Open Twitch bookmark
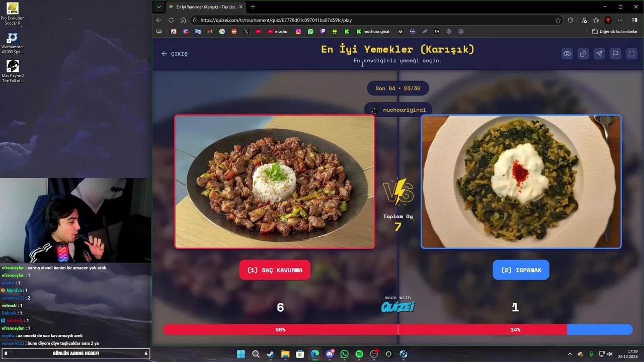Viewport: 644px width, 362px height. tap(323, 31)
